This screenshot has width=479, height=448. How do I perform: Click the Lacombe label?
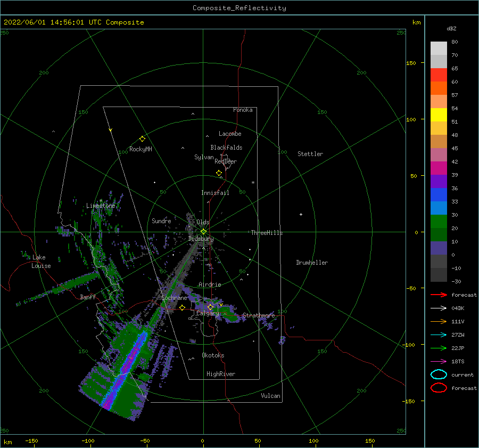coord(230,134)
